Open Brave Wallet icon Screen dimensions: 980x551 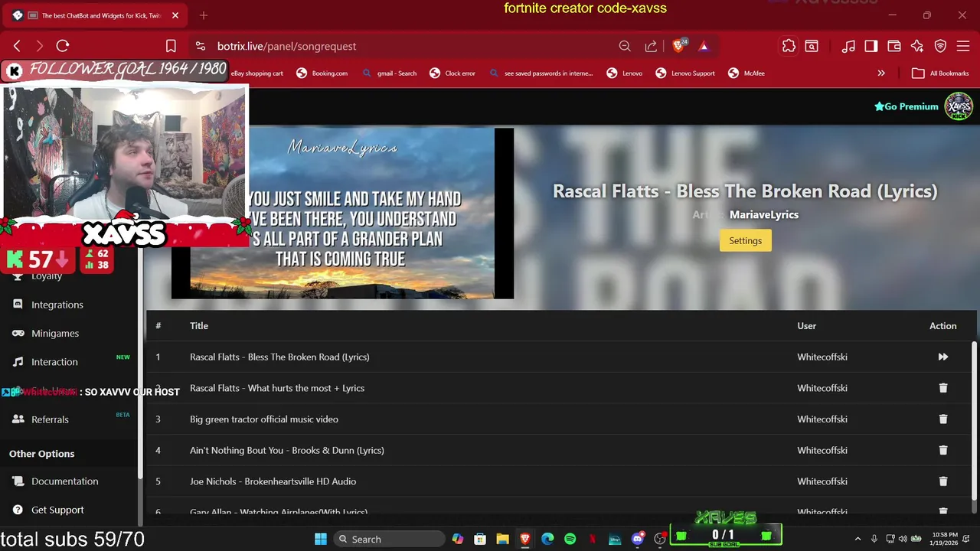894,46
